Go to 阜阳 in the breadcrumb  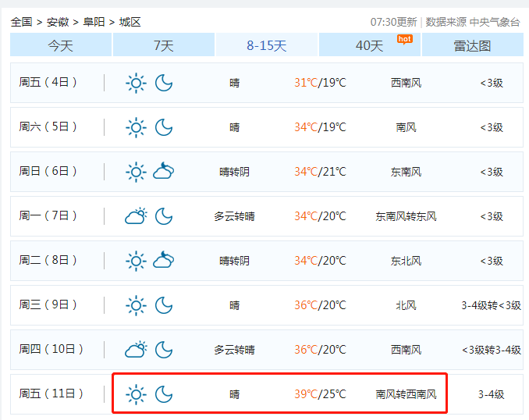(94, 22)
